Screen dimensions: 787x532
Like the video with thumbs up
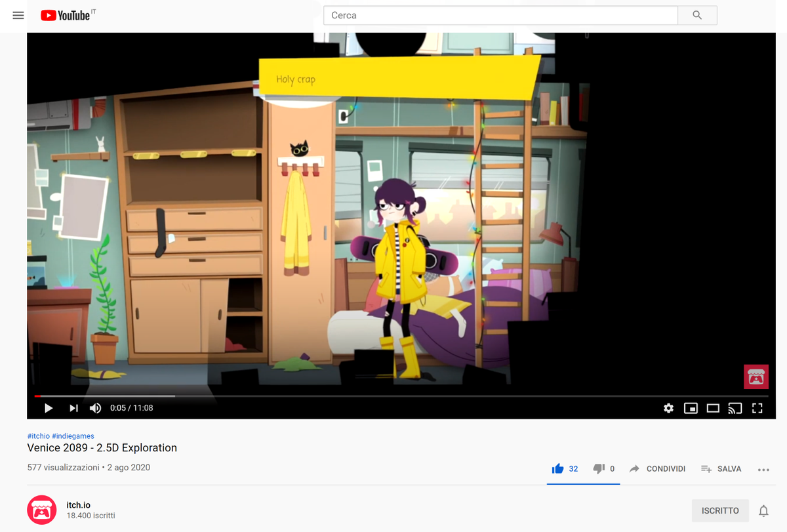pos(565,468)
